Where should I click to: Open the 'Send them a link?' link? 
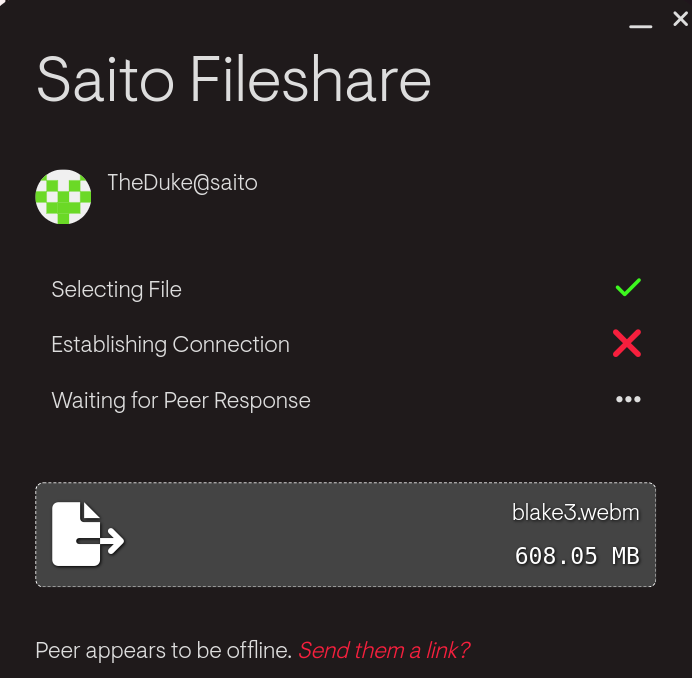383,650
